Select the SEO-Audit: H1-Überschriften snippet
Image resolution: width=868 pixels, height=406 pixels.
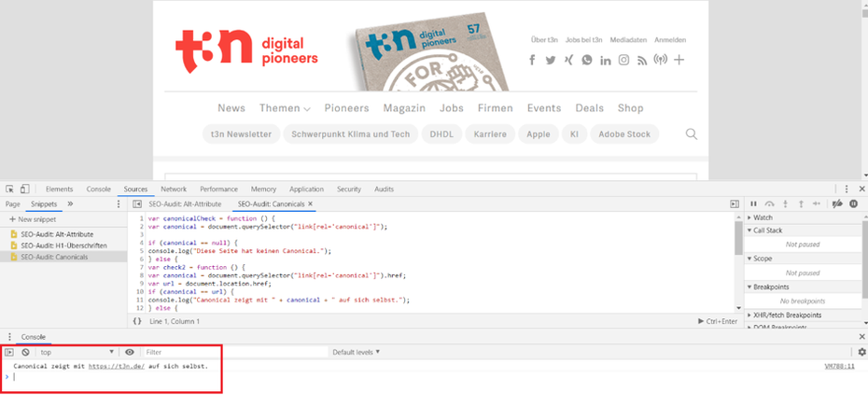coord(62,245)
